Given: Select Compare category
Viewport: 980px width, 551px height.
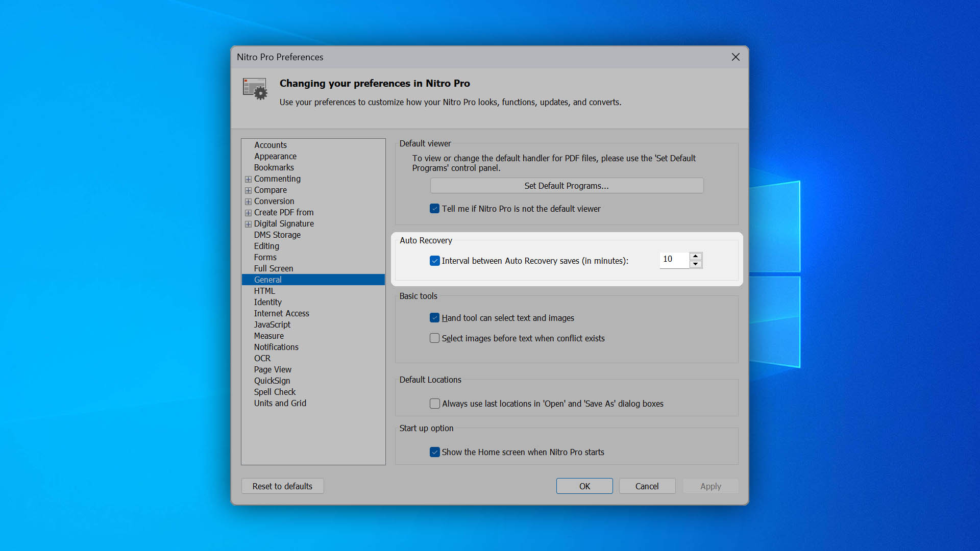Looking at the screenshot, I should click(x=271, y=190).
